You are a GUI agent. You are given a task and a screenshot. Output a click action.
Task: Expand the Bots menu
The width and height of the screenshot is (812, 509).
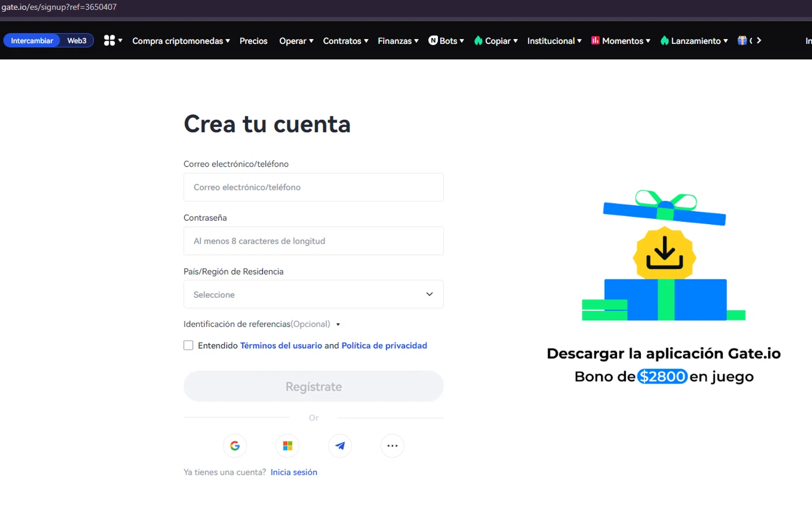click(446, 41)
